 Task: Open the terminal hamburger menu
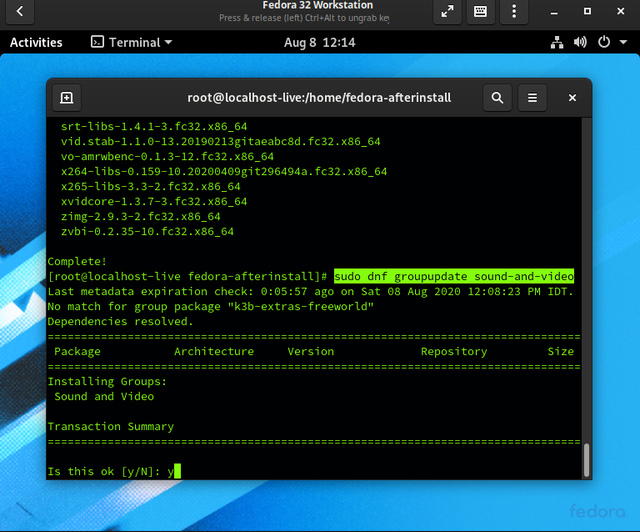532,98
